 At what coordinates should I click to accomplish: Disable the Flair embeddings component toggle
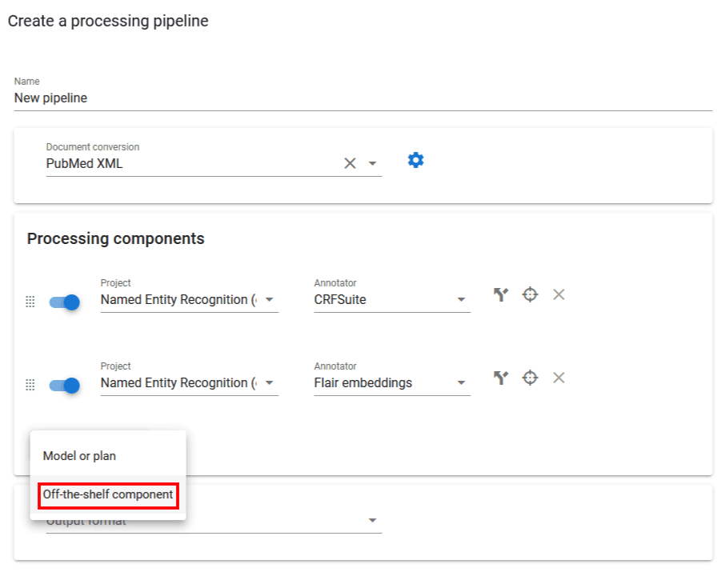pos(65,386)
